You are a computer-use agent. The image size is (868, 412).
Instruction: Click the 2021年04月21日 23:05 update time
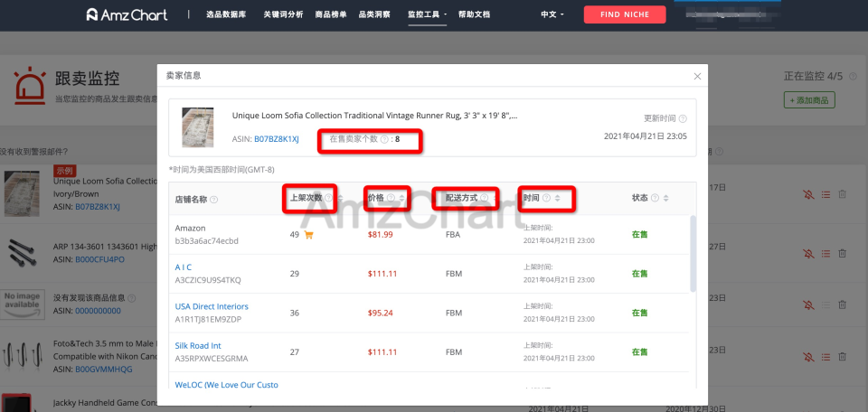[646, 136]
